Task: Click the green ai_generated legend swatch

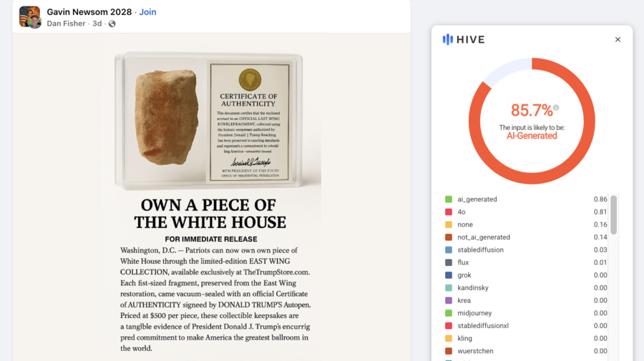Action: [449, 199]
